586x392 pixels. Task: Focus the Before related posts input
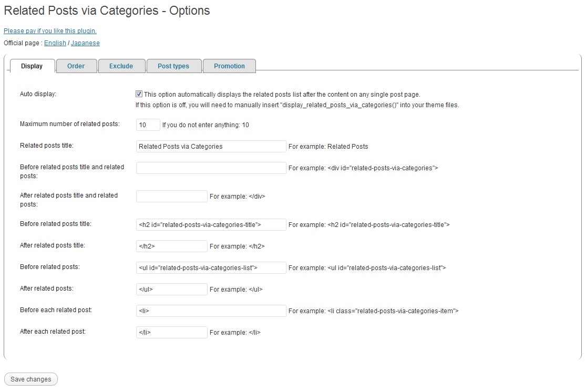pyautogui.click(x=211, y=268)
